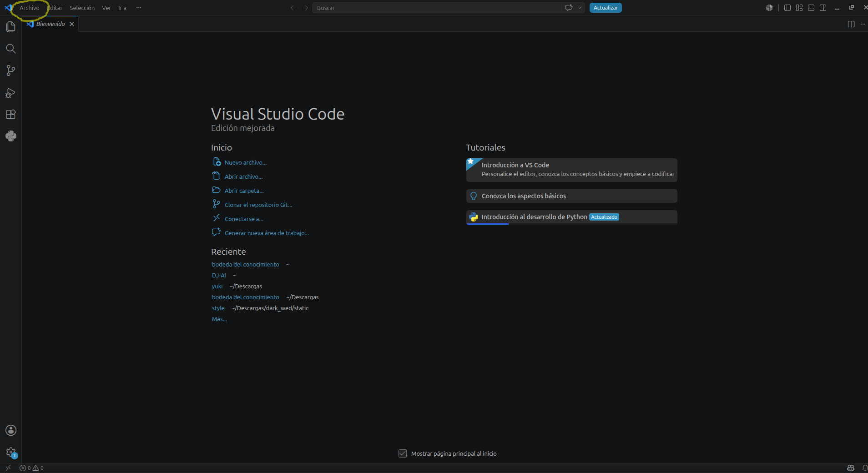Click the half-shaded circle icon in title bar

coord(769,8)
